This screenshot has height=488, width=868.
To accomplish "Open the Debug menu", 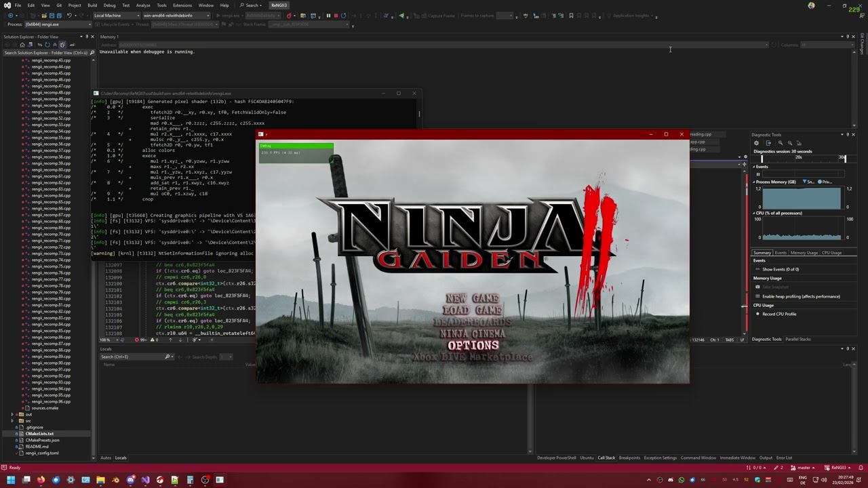I will [109, 5].
